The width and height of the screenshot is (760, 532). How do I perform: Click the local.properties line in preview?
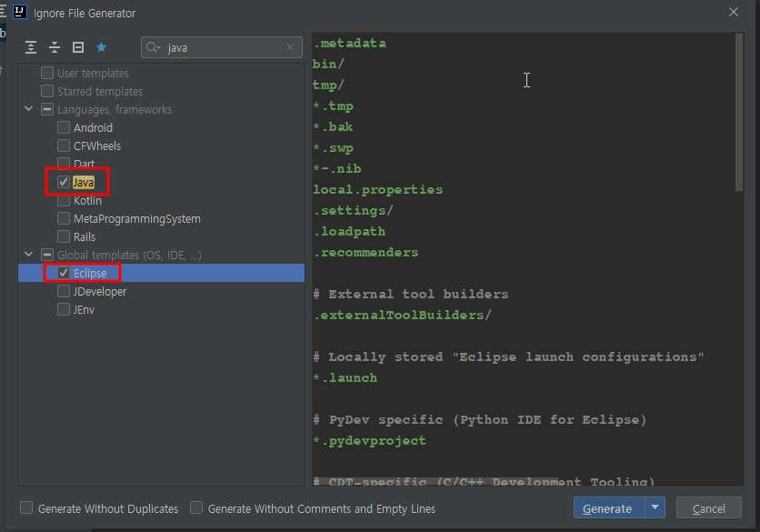pyautogui.click(x=377, y=190)
